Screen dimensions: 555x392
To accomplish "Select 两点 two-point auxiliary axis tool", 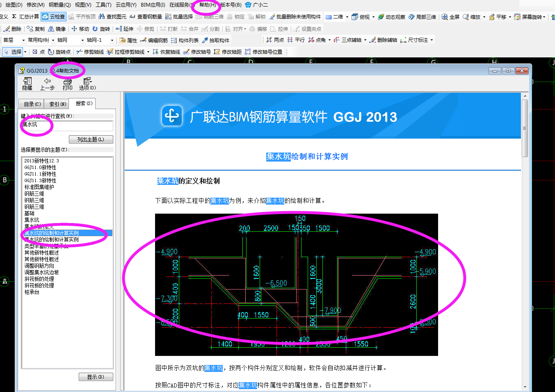I will pos(275,40).
